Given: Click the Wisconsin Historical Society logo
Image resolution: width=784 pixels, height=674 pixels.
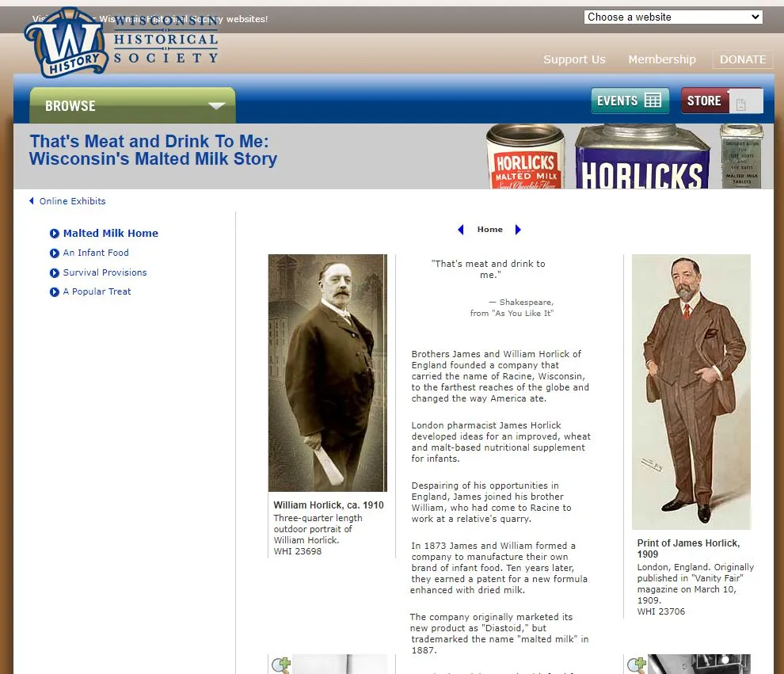Looking at the screenshot, I should pyautogui.click(x=122, y=43).
